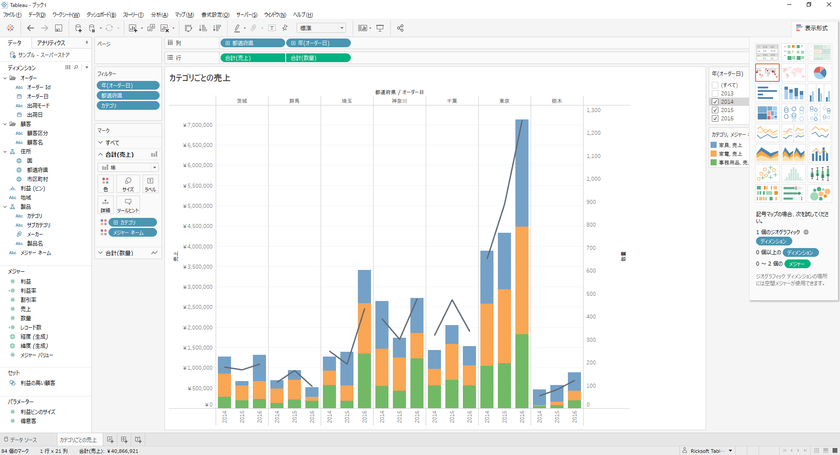
Task: Click the presentation mode monitor icon
Action: point(380,28)
